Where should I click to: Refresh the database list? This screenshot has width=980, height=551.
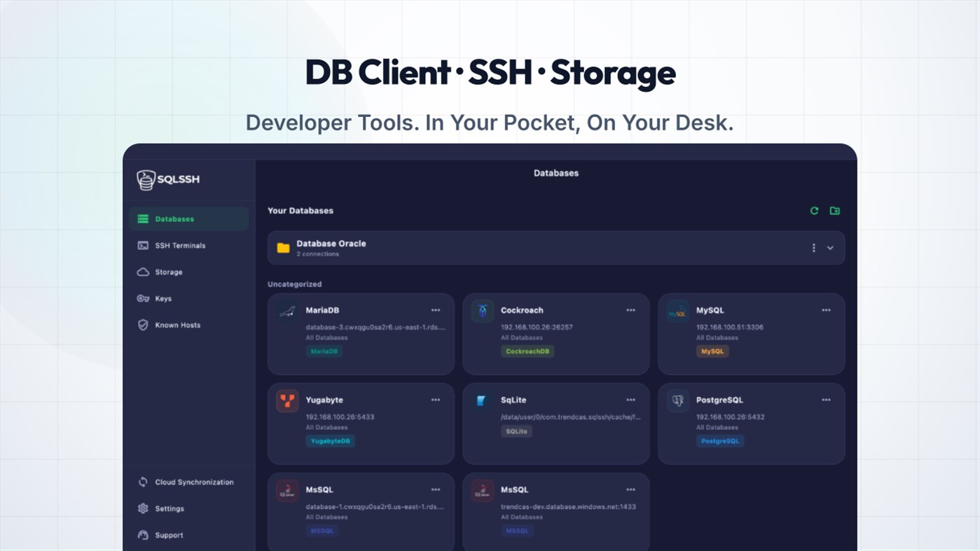pyautogui.click(x=814, y=211)
